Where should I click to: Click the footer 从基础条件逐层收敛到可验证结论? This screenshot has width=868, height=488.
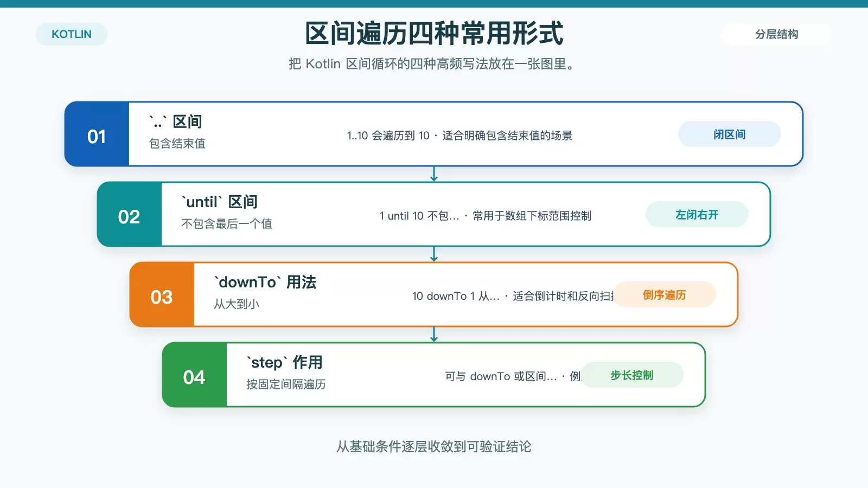(434, 447)
